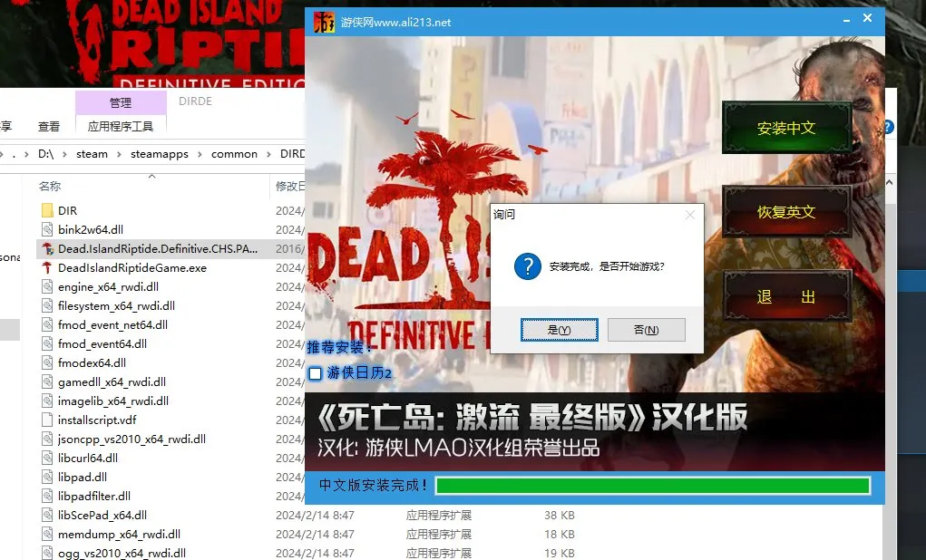
Task: Select the Dead.IslandRiptide.Definitive.CHS.PA file icon
Action: (47, 249)
